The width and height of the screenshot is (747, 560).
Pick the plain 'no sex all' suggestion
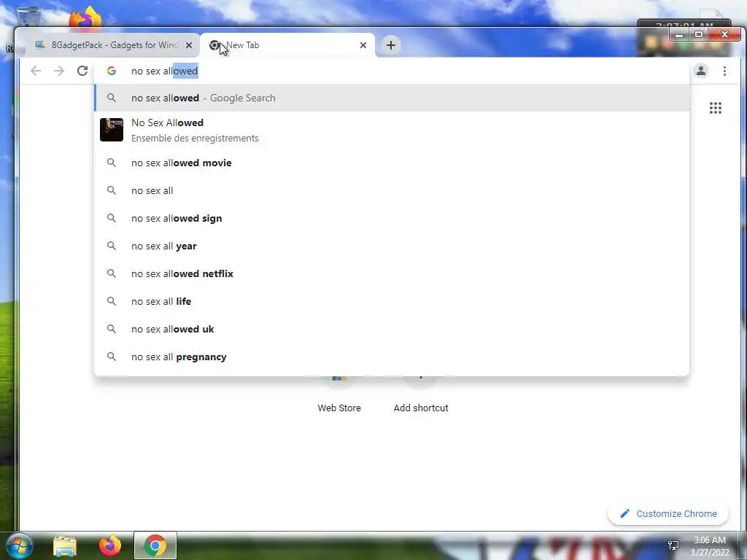pos(392,190)
